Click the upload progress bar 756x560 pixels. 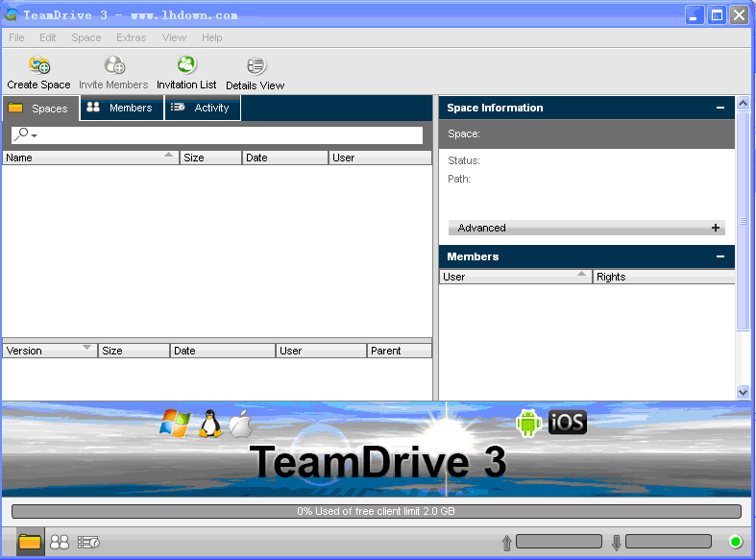[559, 542]
